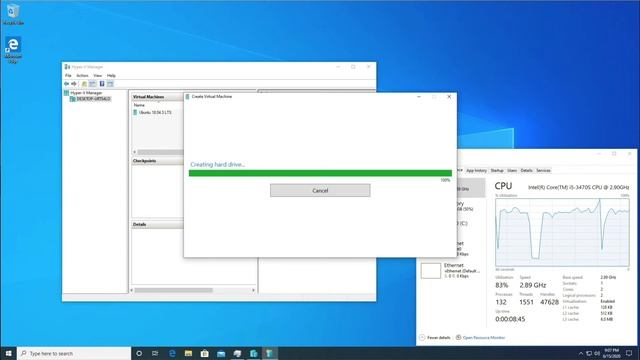Screen dimensions: 640x360
Task: Click Show/Hide action pane toolbar icon
Action: [110, 84]
